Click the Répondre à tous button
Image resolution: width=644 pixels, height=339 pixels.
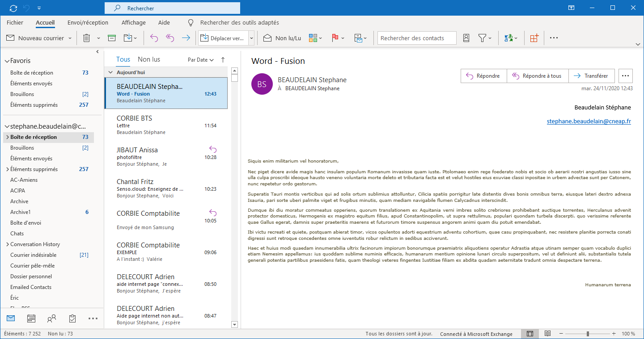tap(537, 76)
